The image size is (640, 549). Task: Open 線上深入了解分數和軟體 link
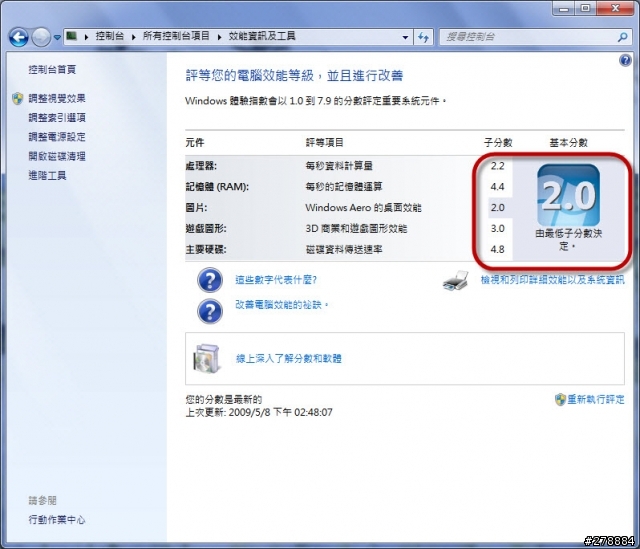click(x=289, y=358)
